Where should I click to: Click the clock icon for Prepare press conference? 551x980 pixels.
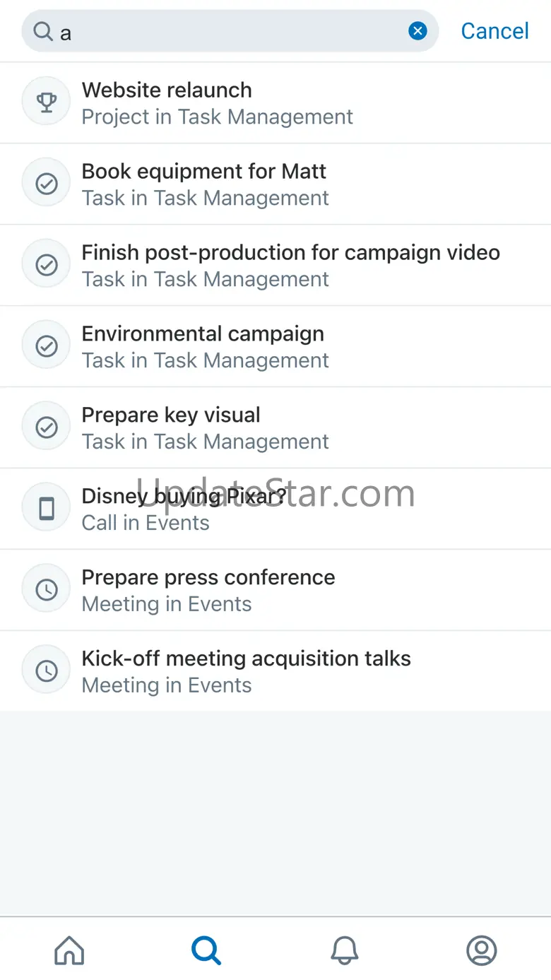point(47,590)
